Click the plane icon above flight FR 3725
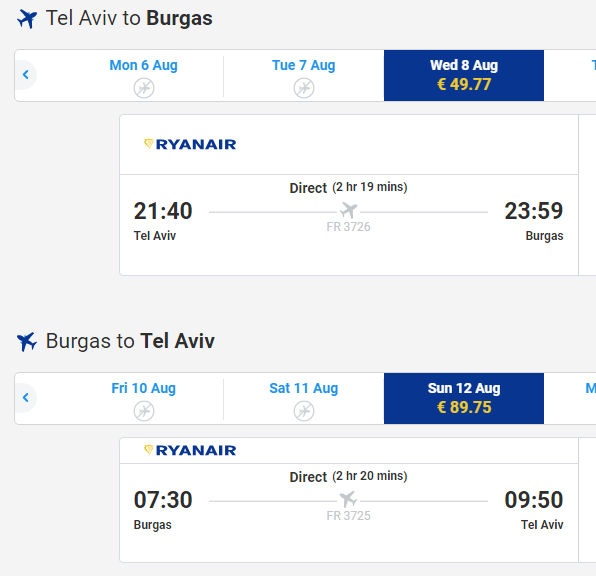The image size is (596, 576). click(x=349, y=500)
